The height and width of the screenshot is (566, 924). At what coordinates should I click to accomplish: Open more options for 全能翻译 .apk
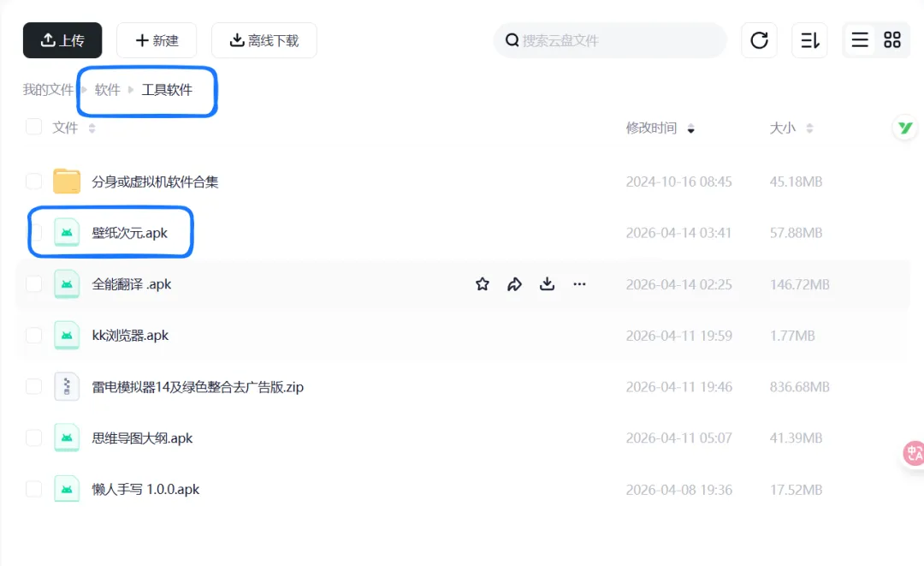coord(579,284)
